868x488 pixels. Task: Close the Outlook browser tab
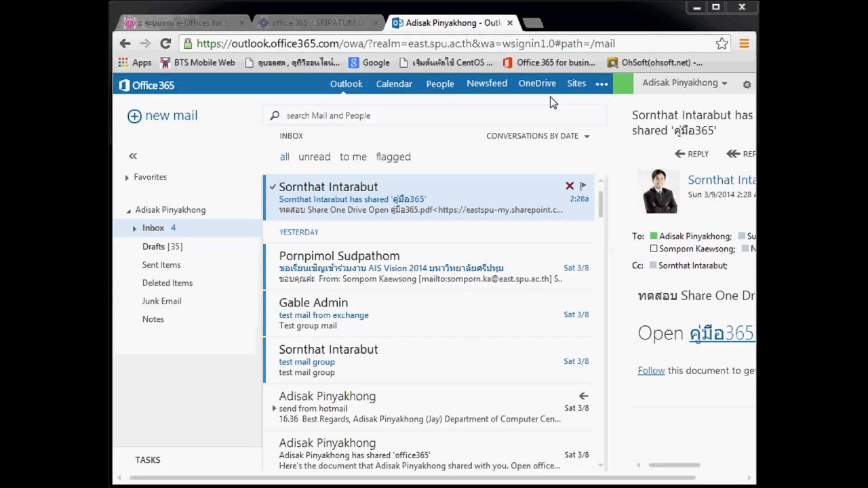(510, 22)
